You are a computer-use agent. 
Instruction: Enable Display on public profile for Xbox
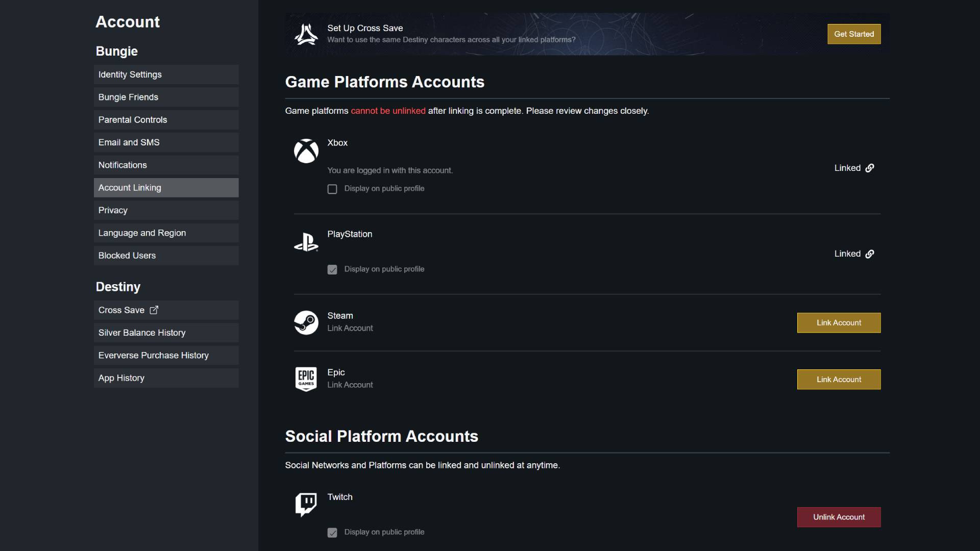332,189
